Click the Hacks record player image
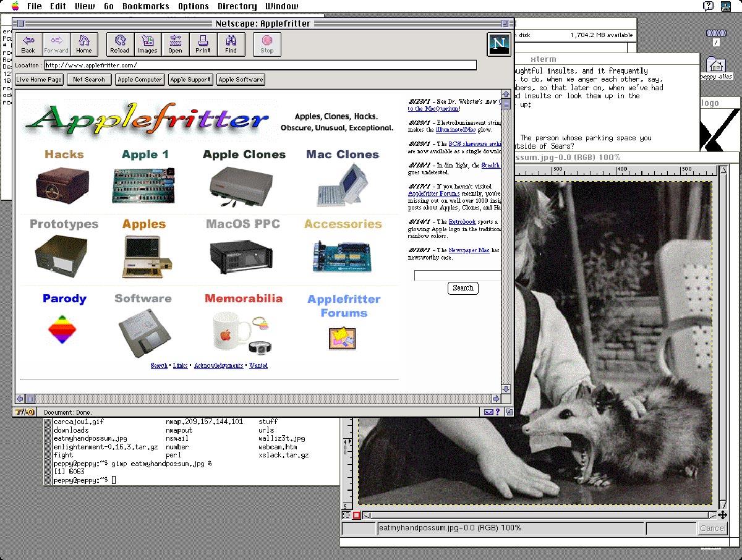 (64, 184)
